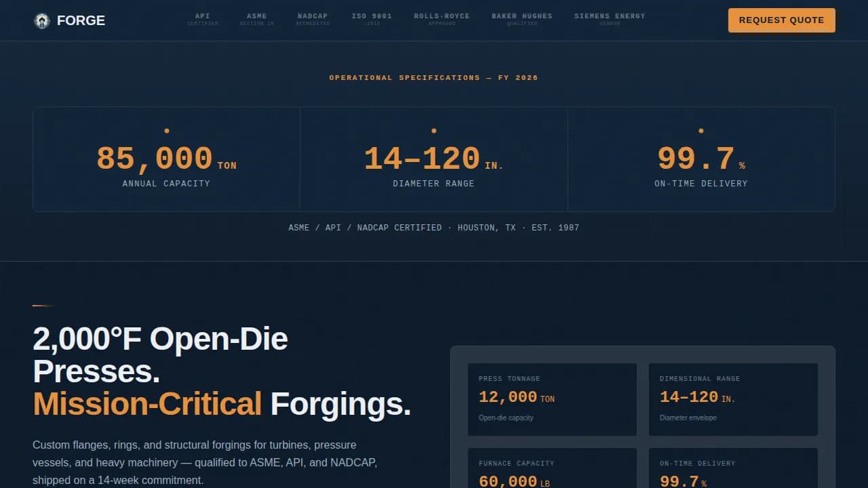Click the ASME / API / NADCAP Certified Houston line

pyautogui.click(x=434, y=228)
